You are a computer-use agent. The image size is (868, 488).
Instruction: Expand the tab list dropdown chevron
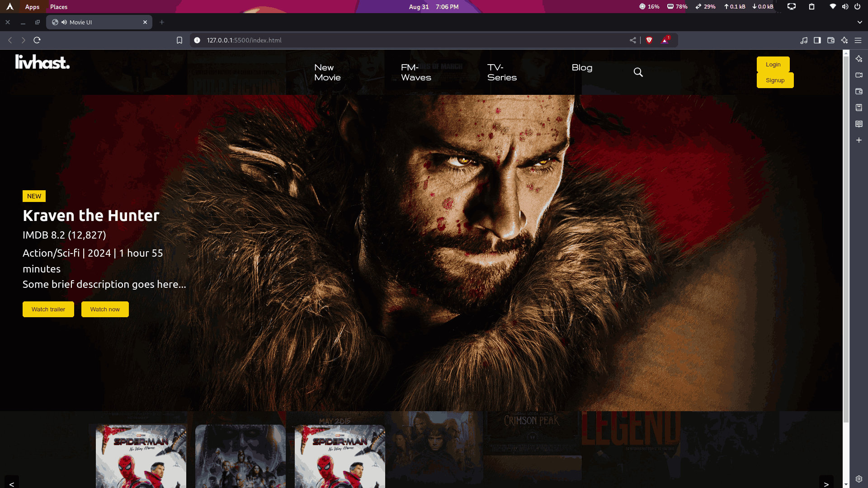pos(859,22)
